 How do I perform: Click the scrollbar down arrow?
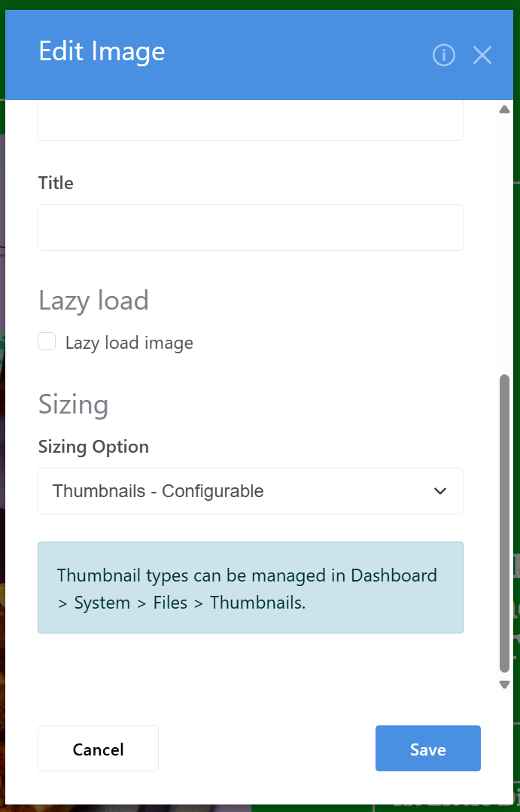pyautogui.click(x=504, y=684)
